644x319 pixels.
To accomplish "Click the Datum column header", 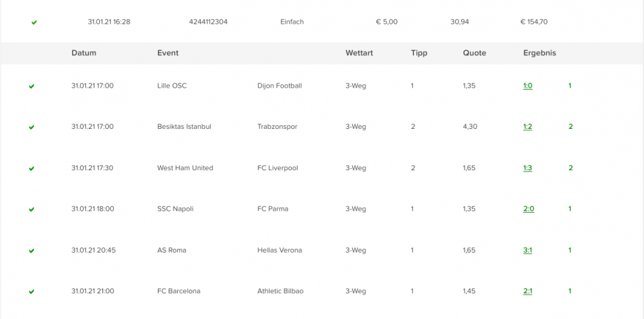I will 84,53.
